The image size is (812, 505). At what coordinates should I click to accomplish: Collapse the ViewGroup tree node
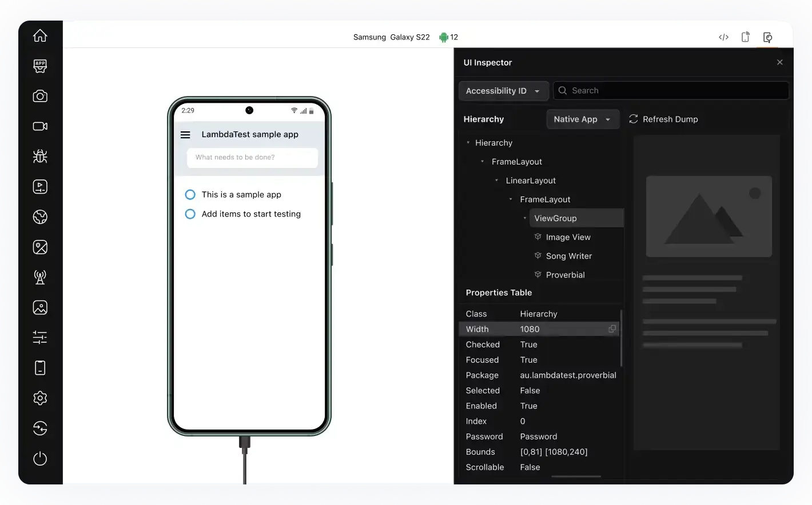pos(524,218)
